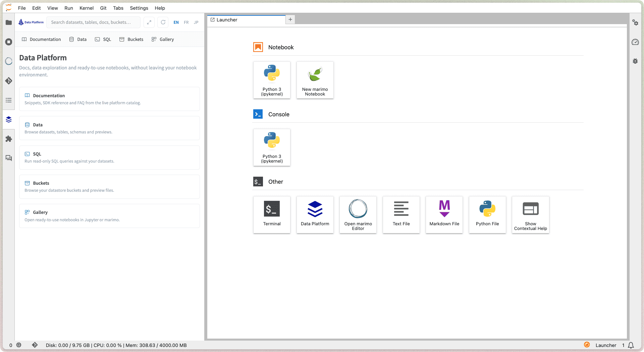The height and width of the screenshot is (352, 644).
Task: Add a new launcher tab with plus button
Action: tap(290, 19)
